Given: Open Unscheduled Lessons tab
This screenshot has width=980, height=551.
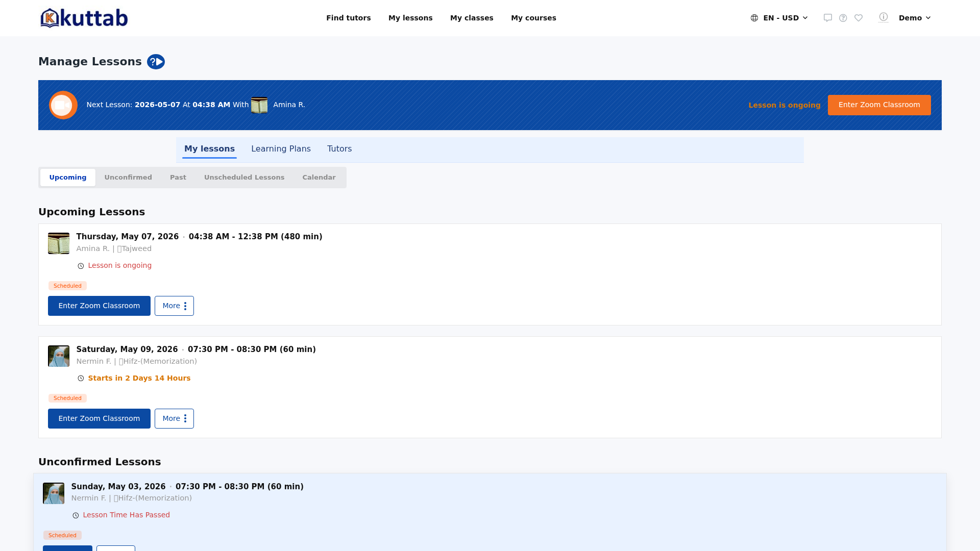Looking at the screenshot, I should [244, 178].
